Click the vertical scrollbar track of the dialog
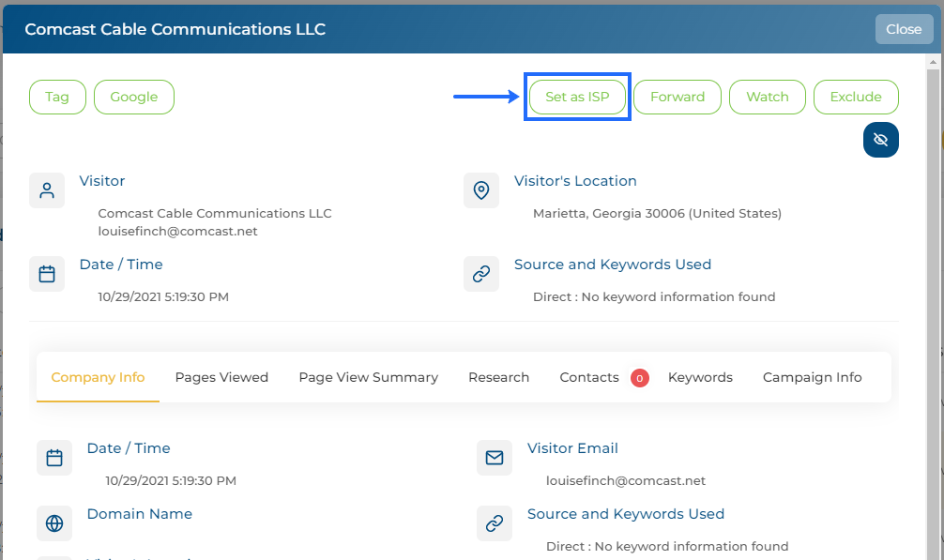The image size is (944, 560). click(x=933, y=312)
